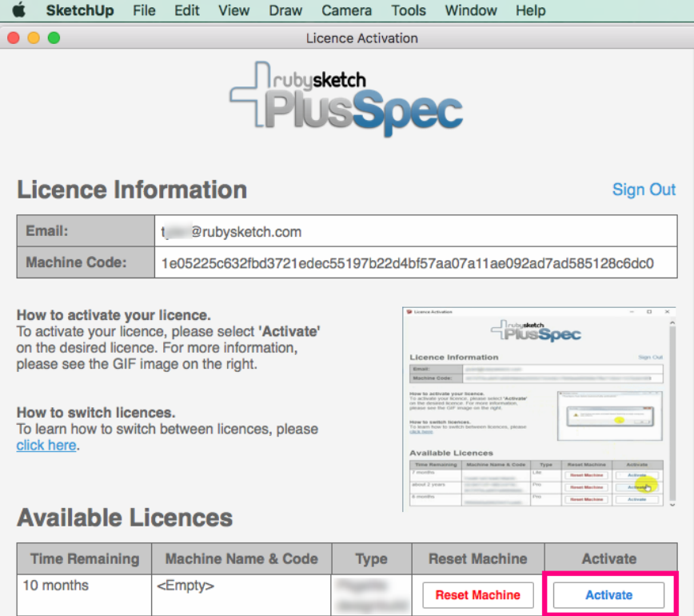Close the Licence Activation window
Image resolution: width=694 pixels, height=616 pixels.
coord(14,38)
